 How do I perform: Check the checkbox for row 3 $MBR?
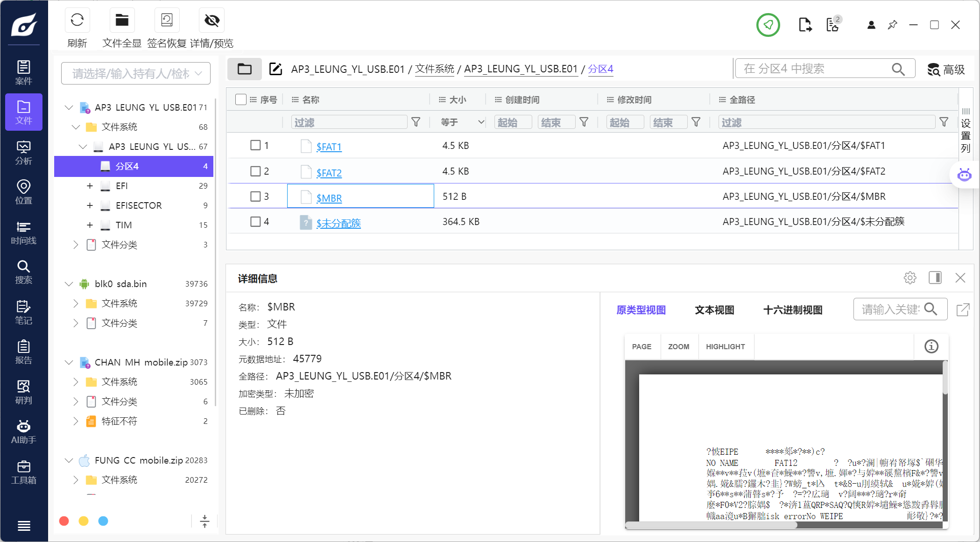tap(255, 196)
